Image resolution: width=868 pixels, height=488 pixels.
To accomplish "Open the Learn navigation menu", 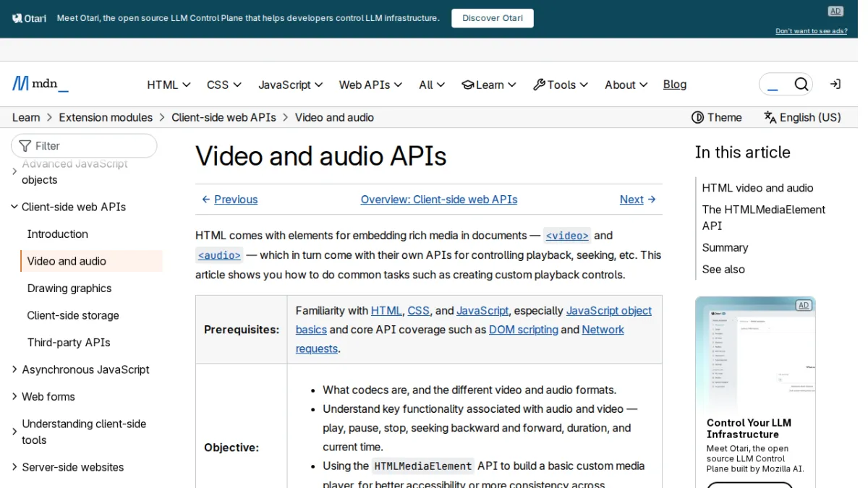I will pos(489,85).
